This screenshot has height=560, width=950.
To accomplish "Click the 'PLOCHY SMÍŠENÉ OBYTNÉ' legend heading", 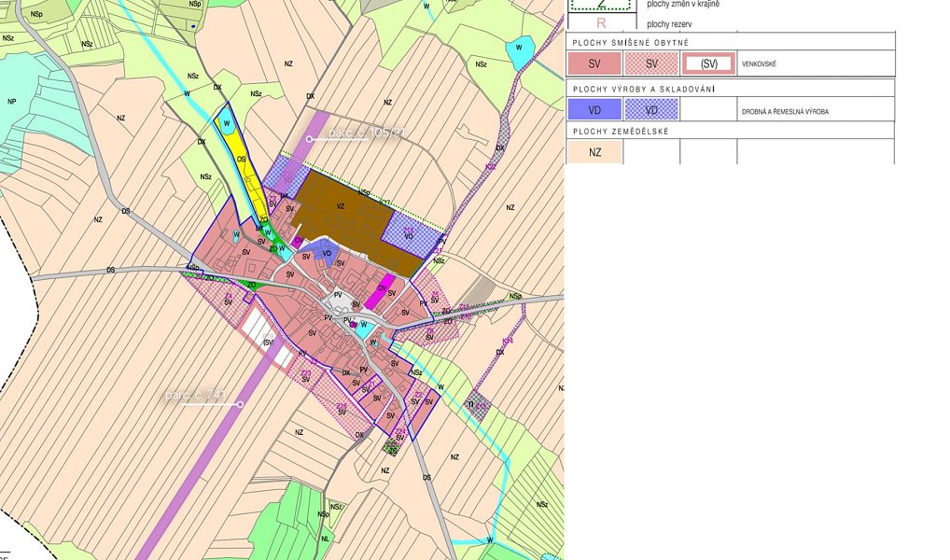I will pos(630,43).
